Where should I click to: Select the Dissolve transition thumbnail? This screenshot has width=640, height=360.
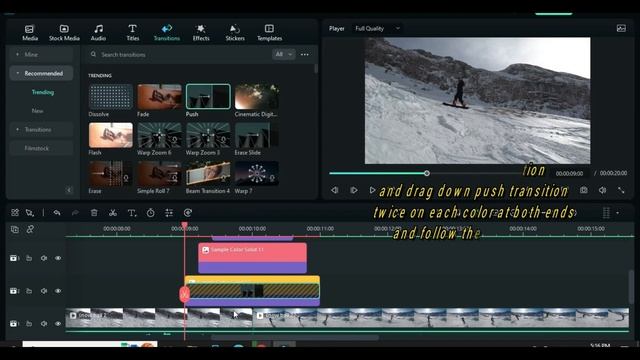pyautogui.click(x=111, y=96)
